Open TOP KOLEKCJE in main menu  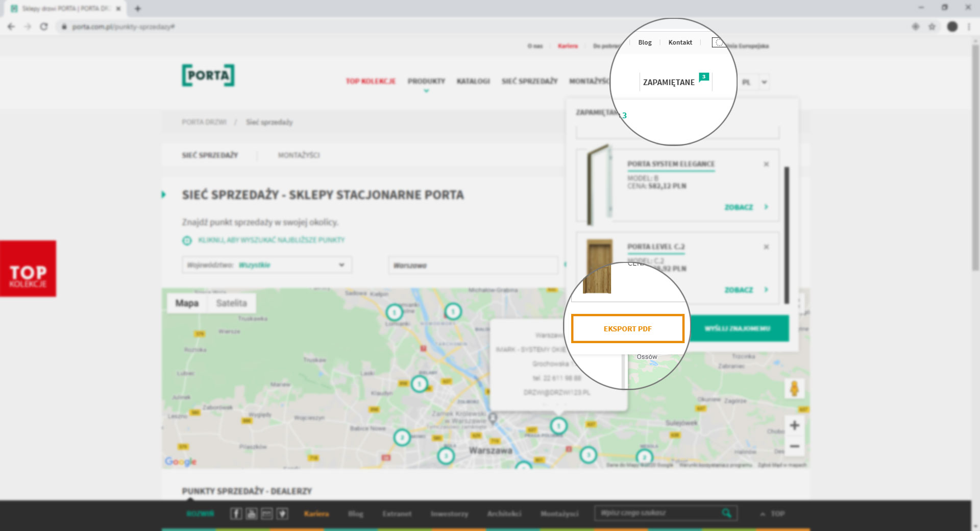click(x=371, y=81)
